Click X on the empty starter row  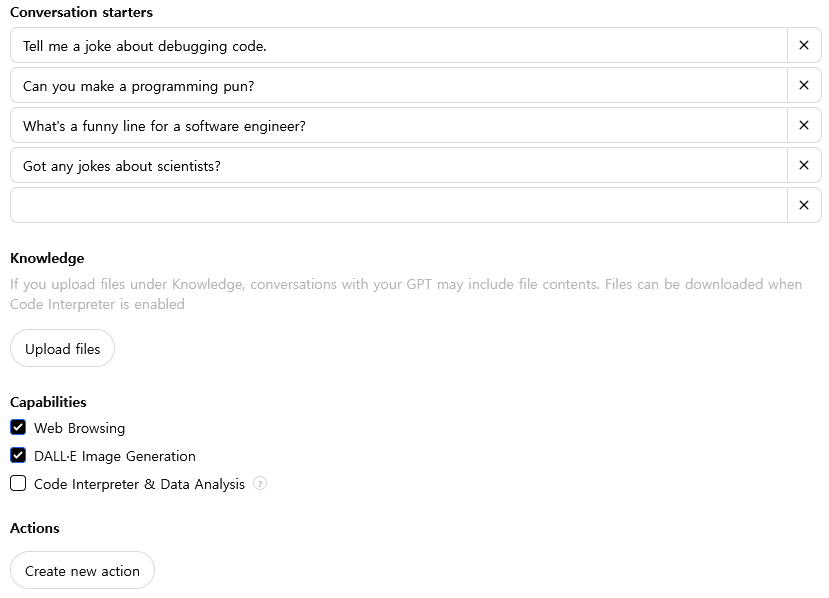tap(804, 205)
